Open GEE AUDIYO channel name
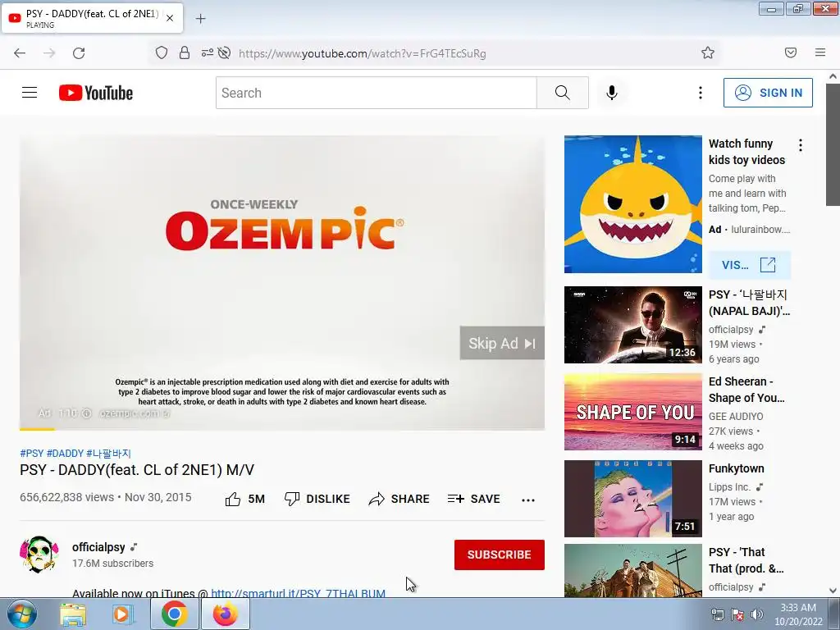The width and height of the screenshot is (840, 630). (x=736, y=416)
